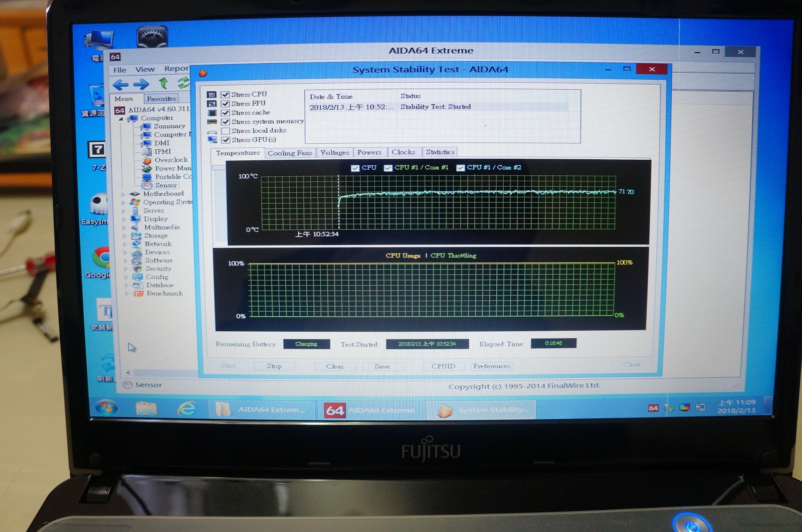Image resolution: width=802 pixels, height=532 pixels.
Task: Switch to the Statistics tab
Action: click(x=440, y=152)
